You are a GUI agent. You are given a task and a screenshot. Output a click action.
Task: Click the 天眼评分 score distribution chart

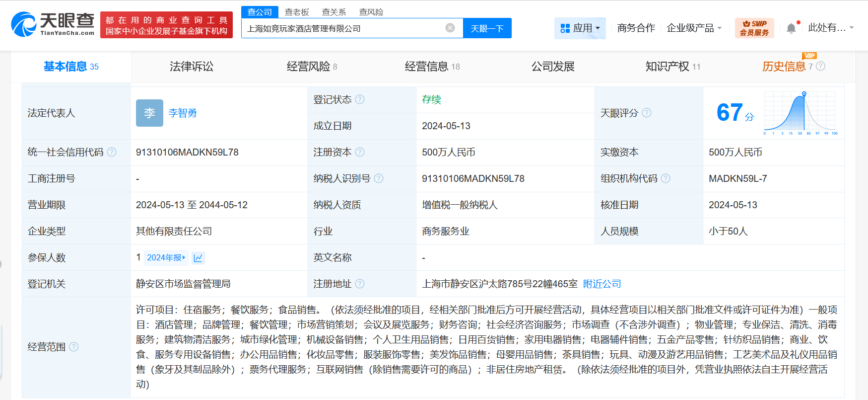800,113
